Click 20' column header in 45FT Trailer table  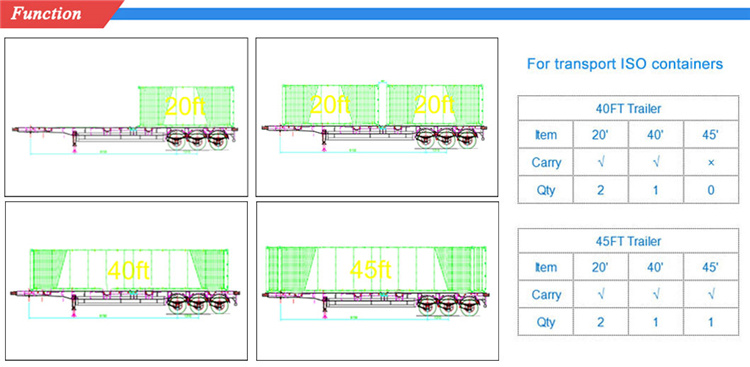coord(600,267)
